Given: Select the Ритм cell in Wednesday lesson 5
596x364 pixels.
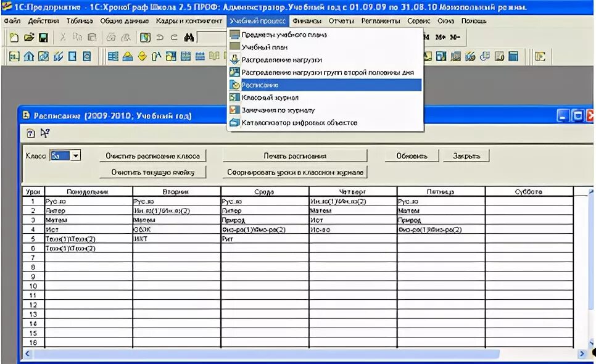Looking at the screenshot, I should point(265,239).
